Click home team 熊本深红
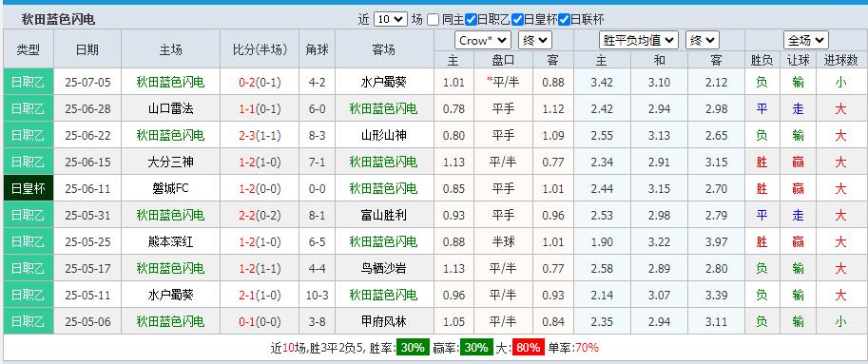Screen dimensions: 868x364 coord(170,241)
